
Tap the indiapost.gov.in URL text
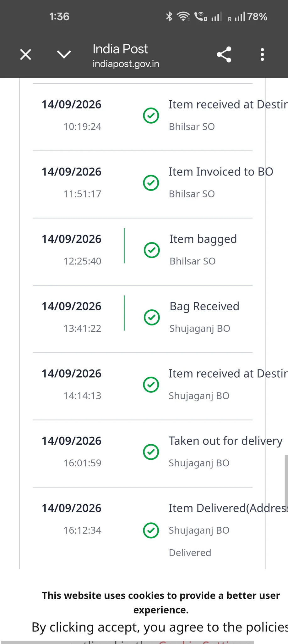pos(126,64)
